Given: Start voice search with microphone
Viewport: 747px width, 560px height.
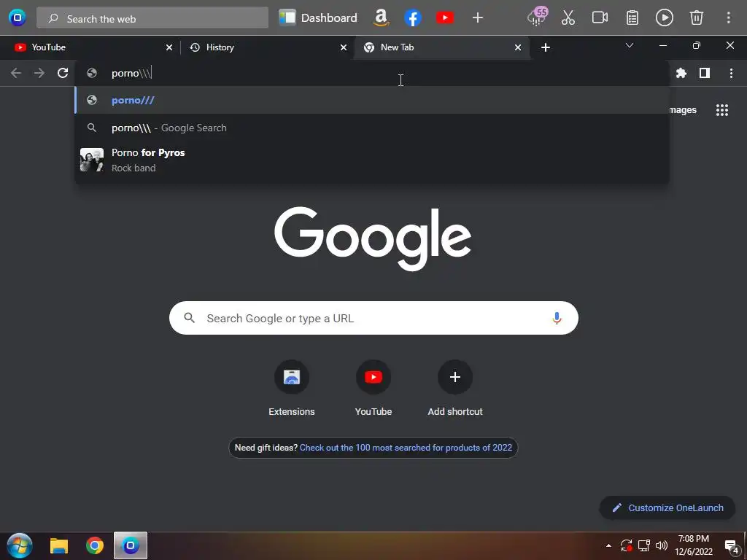Looking at the screenshot, I should pyautogui.click(x=557, y=318).
